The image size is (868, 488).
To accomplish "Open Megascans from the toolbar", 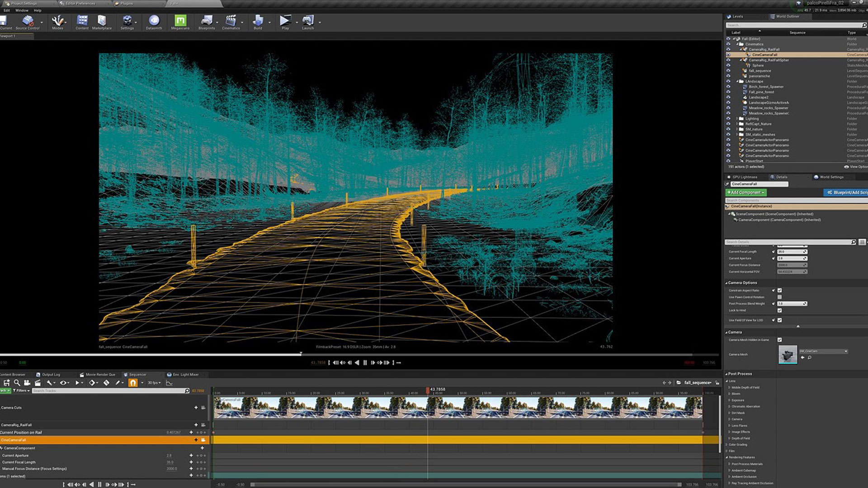I will pyautogui.click(x=180, y=22).
